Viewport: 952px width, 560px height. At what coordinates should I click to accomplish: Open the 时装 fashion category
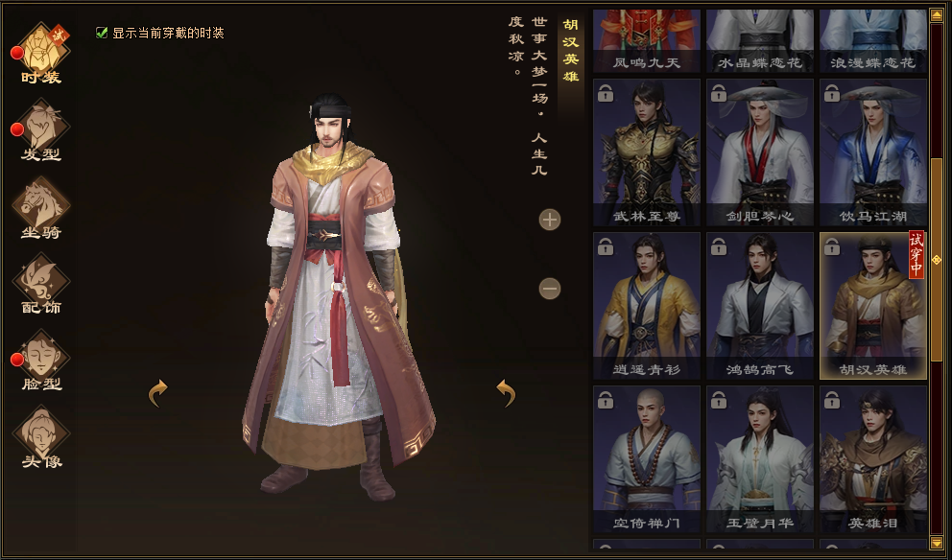point(41,54)
